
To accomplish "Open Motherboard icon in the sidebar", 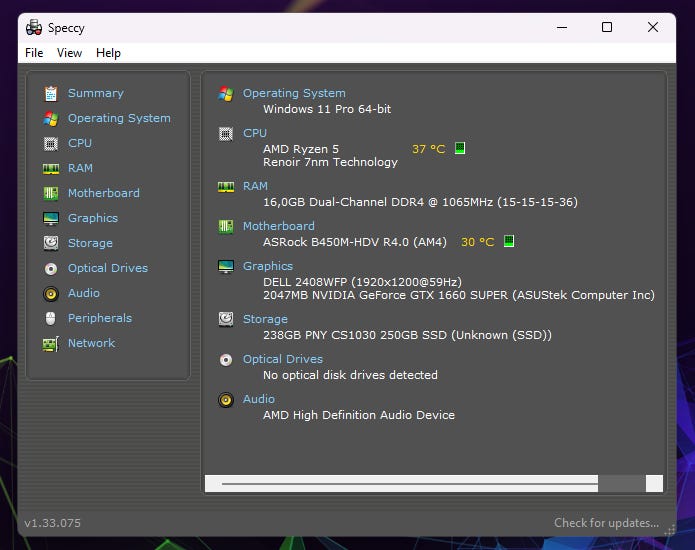I will (50, 193).
